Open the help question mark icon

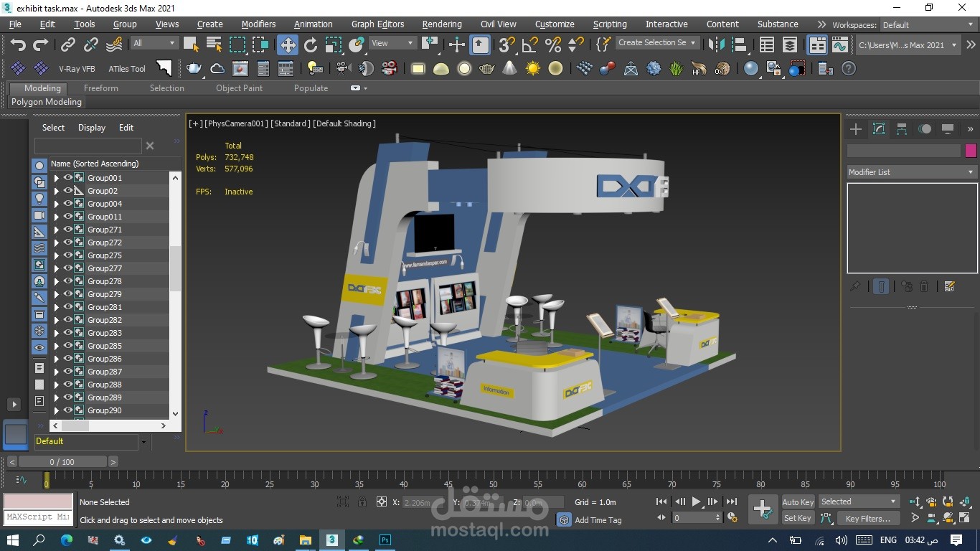[849, 69]
